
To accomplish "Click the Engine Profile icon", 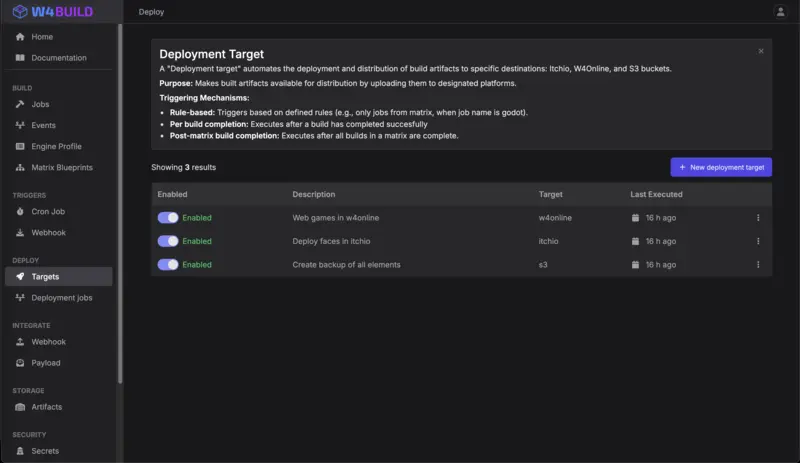I will click(x=20, y=147).
